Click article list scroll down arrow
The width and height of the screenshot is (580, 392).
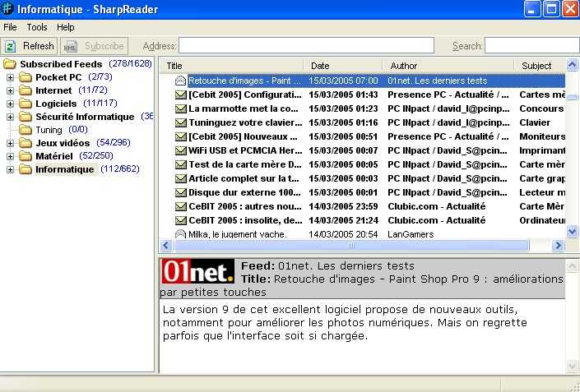pyautogui.click(x=573, y=232)
